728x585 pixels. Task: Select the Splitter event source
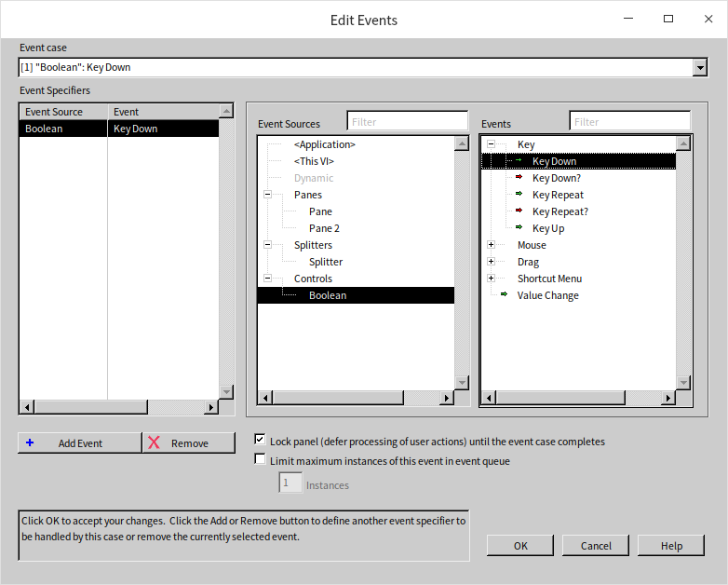326,262
